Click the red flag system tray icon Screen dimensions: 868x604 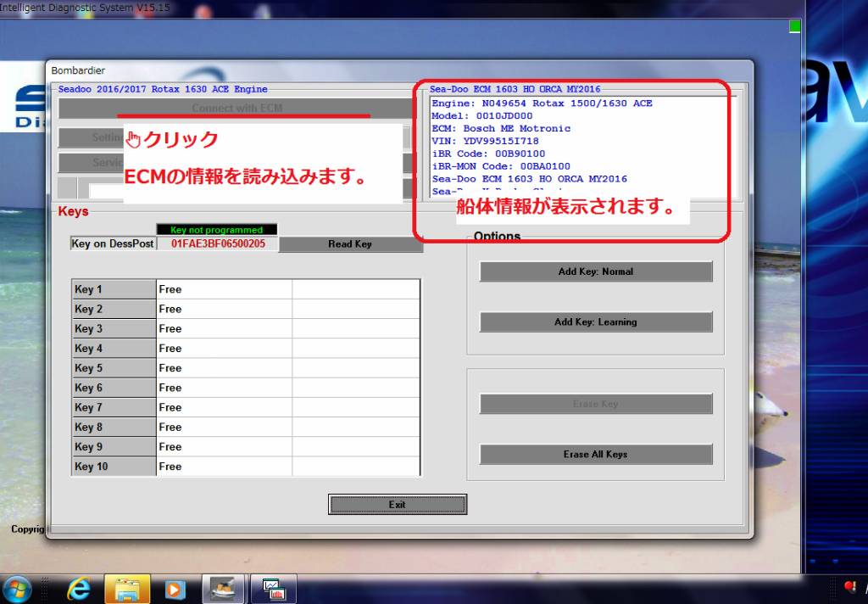[850, 587]
